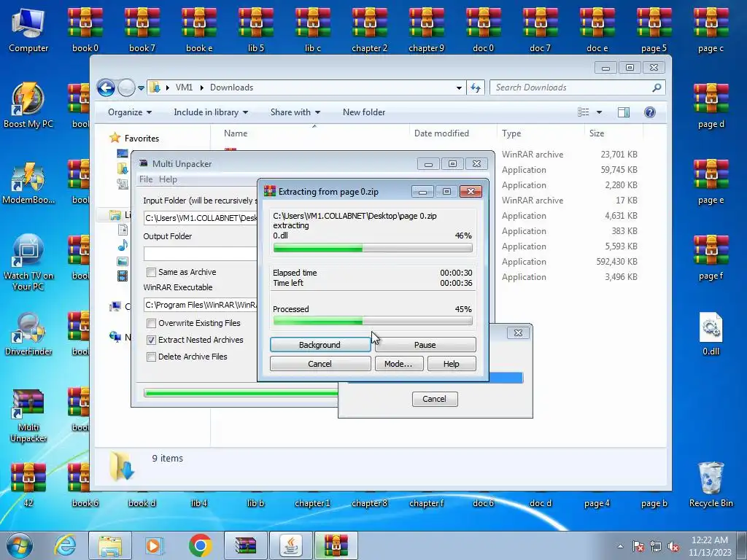
Task: Switch to the Java app on taskbar
Action: point(291,545)
